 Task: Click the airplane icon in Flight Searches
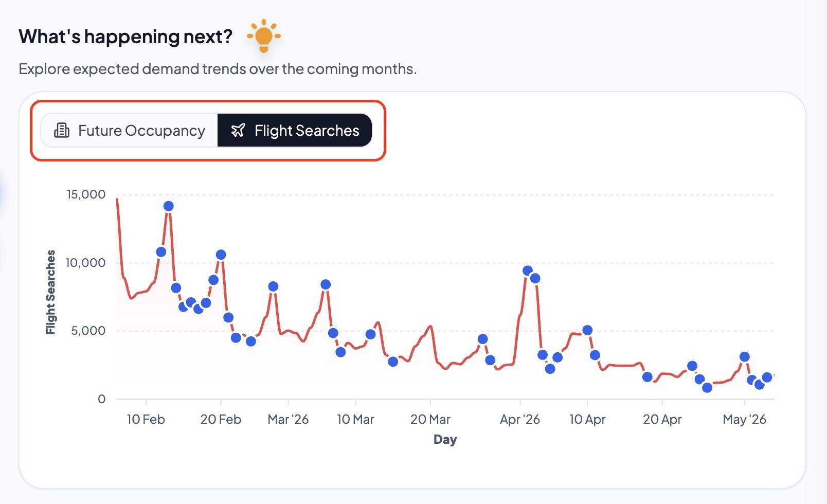click(238, 131)
